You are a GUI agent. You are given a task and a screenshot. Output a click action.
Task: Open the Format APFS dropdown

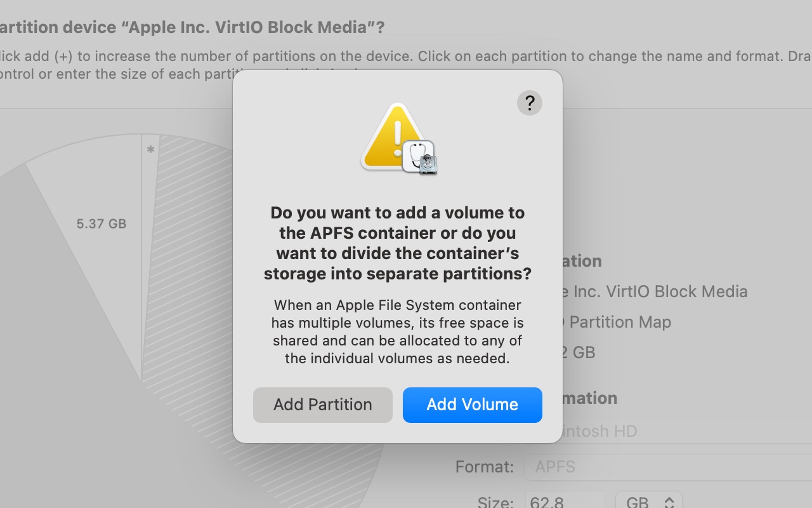coord(666,467)
